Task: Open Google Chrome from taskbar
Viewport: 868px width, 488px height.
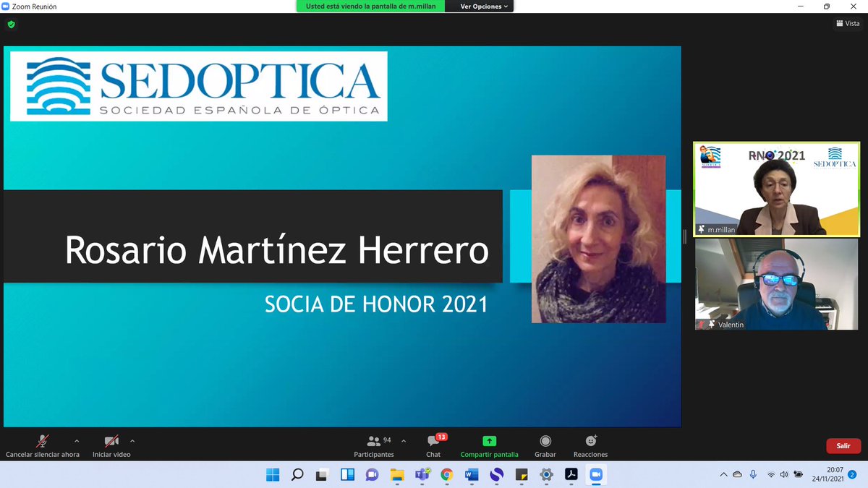Action: [x=447, y=474]
